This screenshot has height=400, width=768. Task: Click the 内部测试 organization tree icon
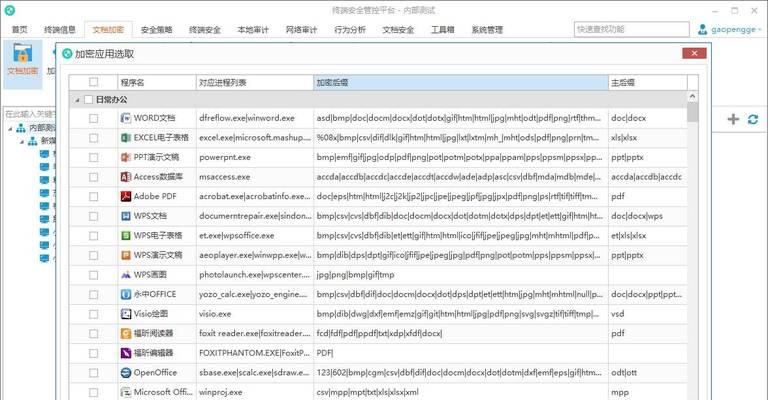pos(21,128)
